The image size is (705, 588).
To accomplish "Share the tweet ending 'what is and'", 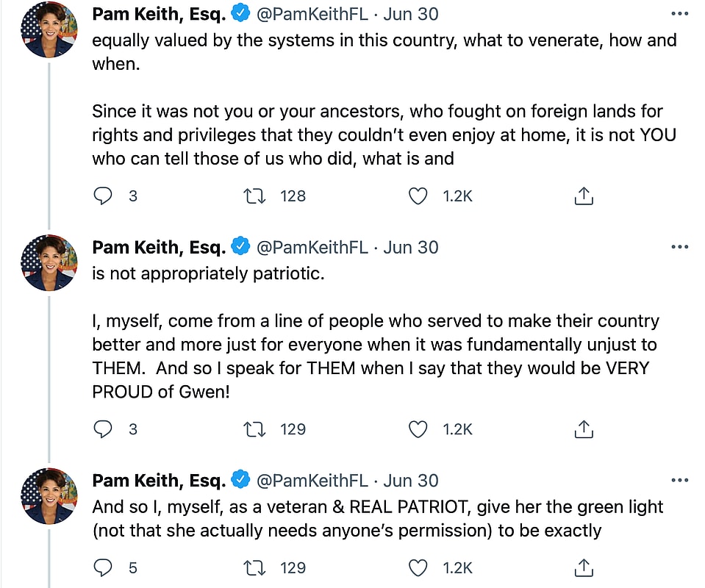I will tap(583, 196).
